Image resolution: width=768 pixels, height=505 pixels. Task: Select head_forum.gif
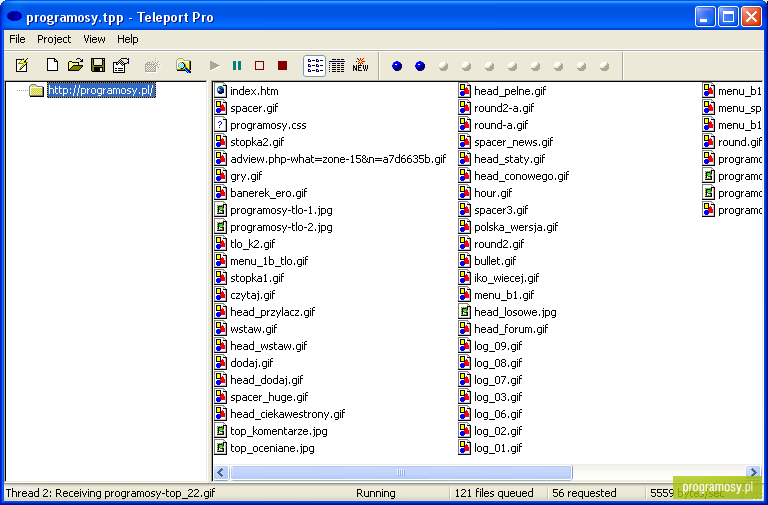coord(511,329)
